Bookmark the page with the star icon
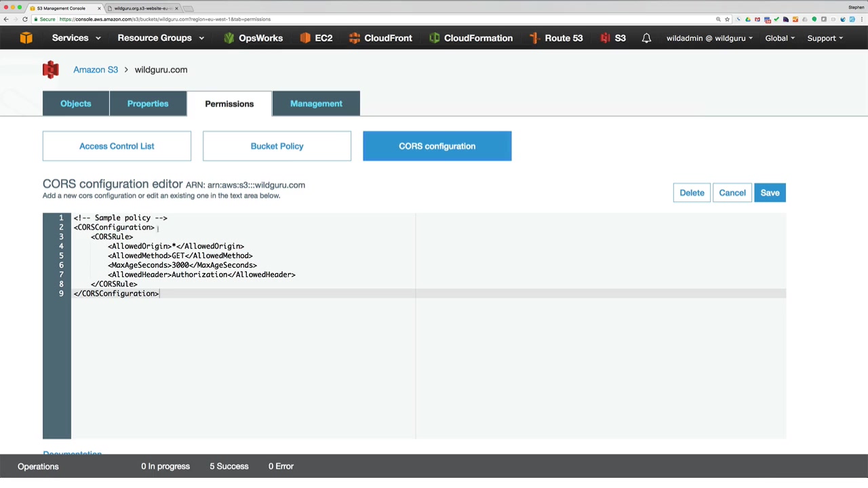Screen dimensions: 868x488 point(727,19)
